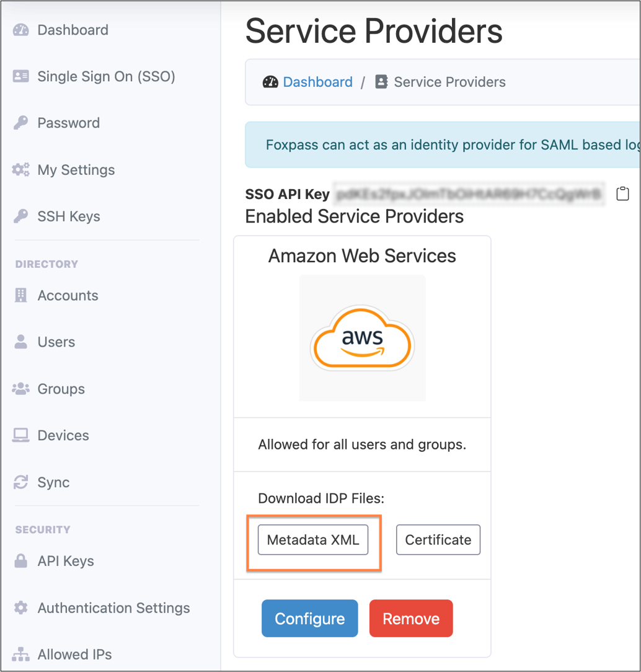Image resolution: width=641 pixels, height=672 pixels.
Task: Click the blurred SSO API Key field
Action: pos(469,194)
